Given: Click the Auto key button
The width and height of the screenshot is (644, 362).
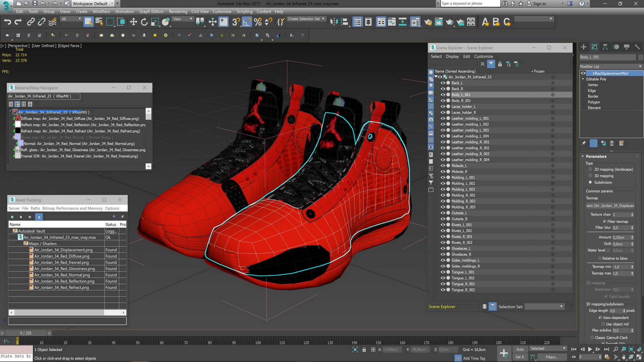Looking at the screenshot, I should coord(520,349).
